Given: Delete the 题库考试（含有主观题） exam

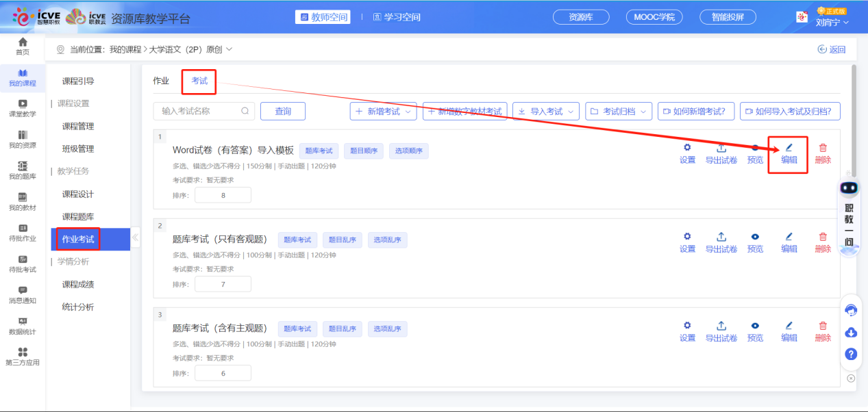Looking at the screenshot, I should [x=823, y=331].
